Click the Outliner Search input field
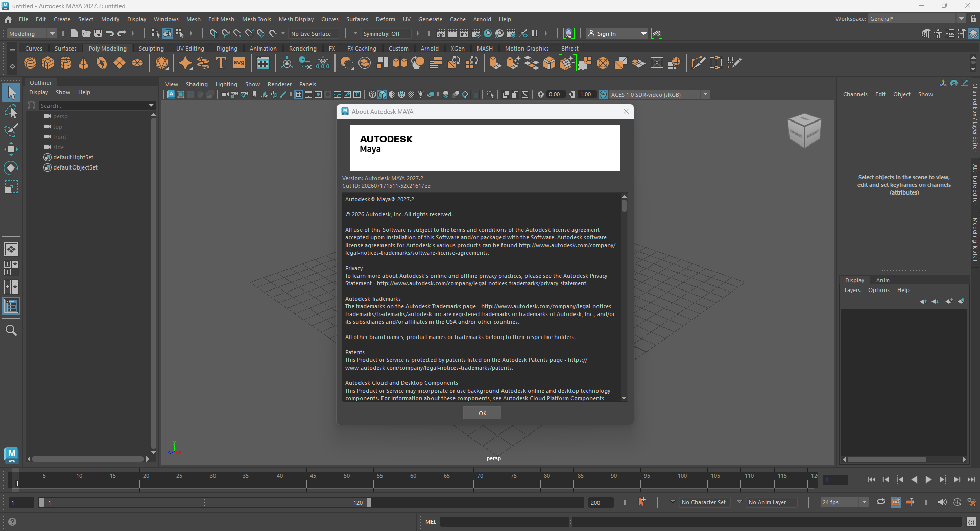Image resolution: width=980 pixels, height=531 pixels. coord(93,106)
